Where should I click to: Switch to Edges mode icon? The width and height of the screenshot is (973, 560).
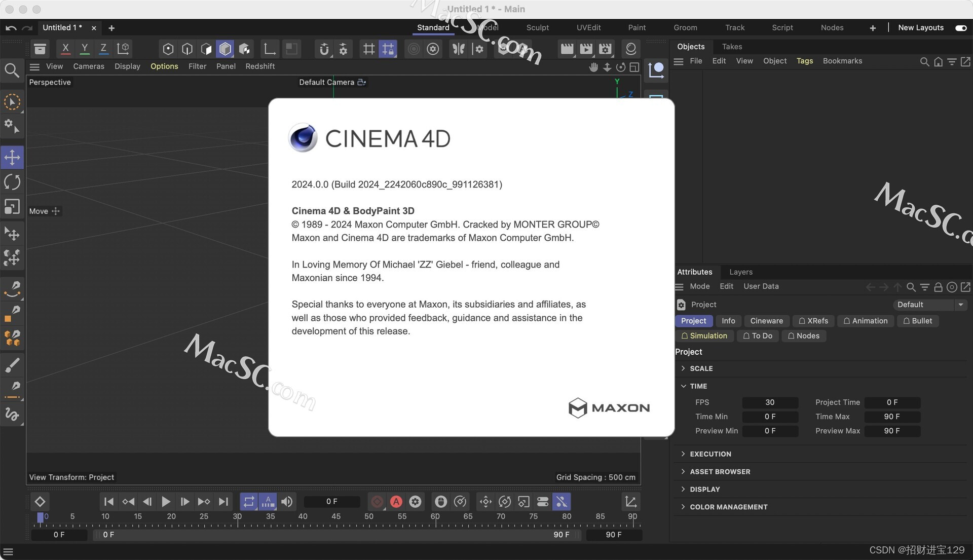coord(187,49)
